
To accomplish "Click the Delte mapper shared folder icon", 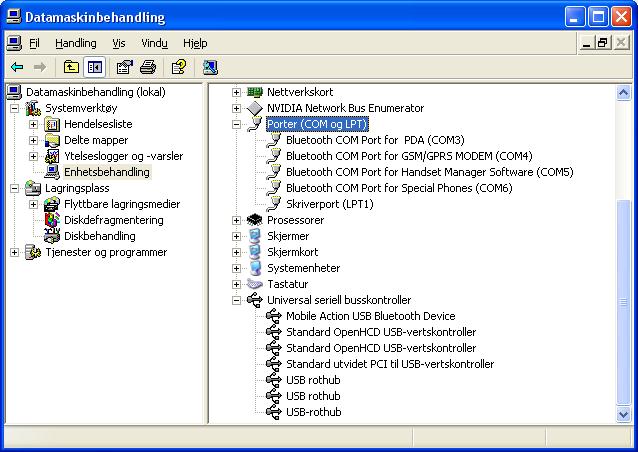I will coord(52,140).
